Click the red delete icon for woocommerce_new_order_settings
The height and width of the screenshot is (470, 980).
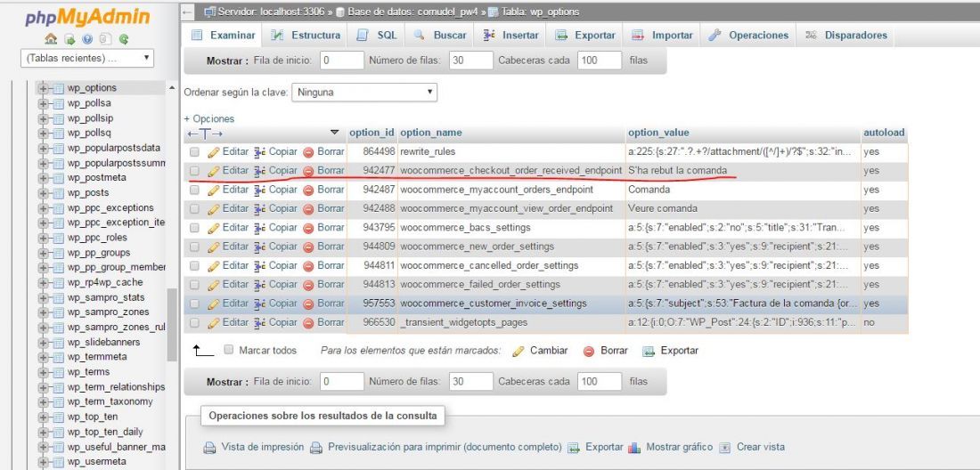point(308,247)
